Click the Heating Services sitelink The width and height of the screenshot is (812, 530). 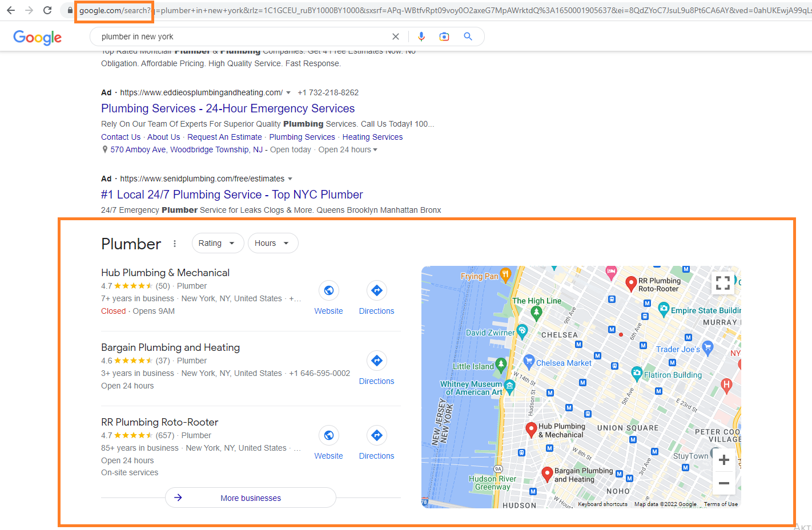coord(372,137)
